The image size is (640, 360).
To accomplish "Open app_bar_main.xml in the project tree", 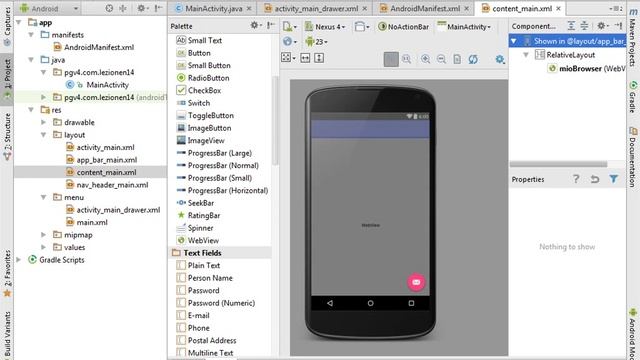I will point(101,160).
